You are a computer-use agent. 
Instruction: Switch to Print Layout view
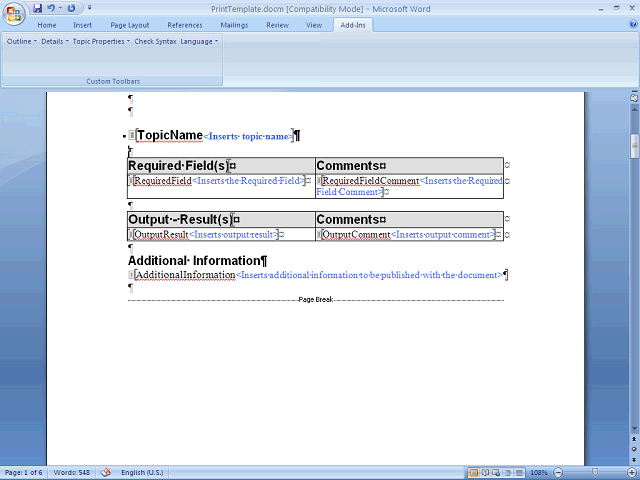pyautogui.click(x=474, y=473)
